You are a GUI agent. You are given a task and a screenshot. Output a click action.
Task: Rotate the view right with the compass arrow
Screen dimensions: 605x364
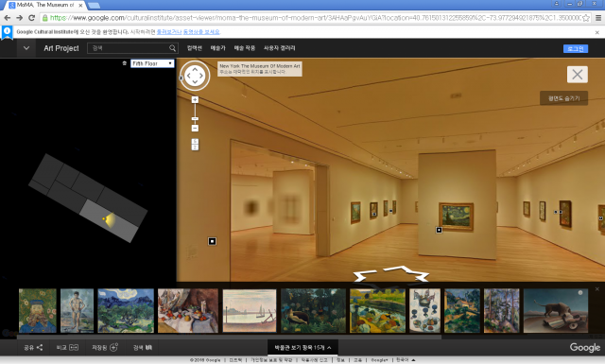201,76
